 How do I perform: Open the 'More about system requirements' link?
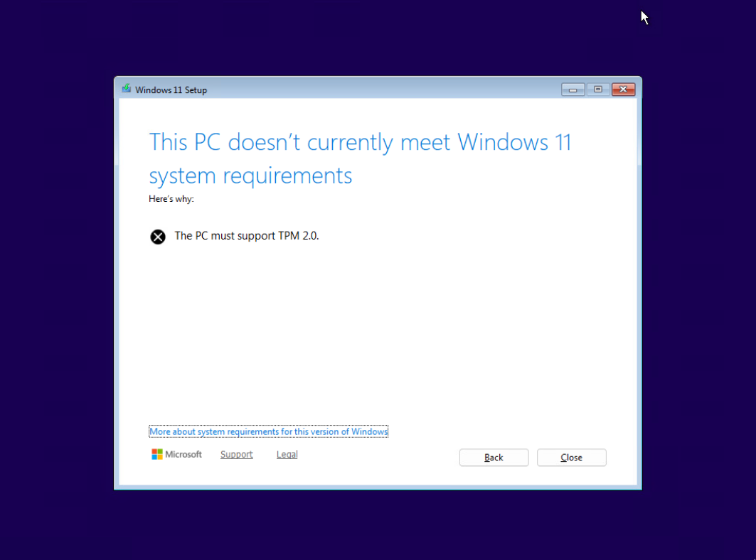(x=269, y=432)
